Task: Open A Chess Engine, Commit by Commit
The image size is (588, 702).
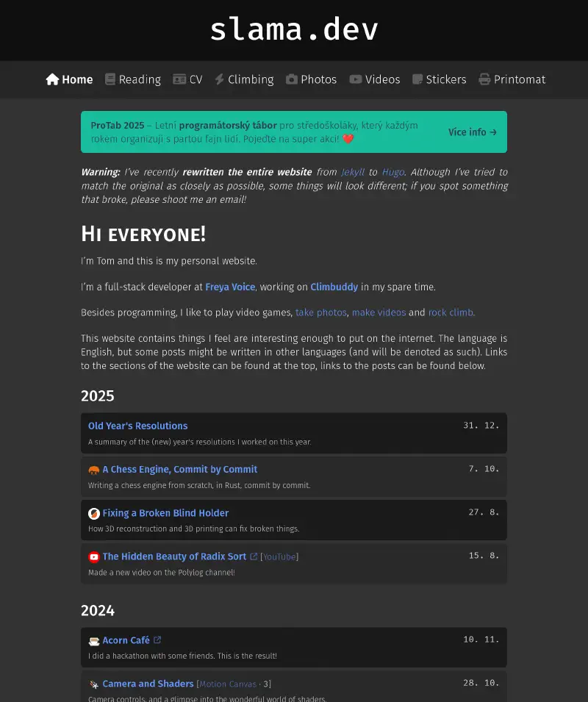Action: (x=179, y=469)
